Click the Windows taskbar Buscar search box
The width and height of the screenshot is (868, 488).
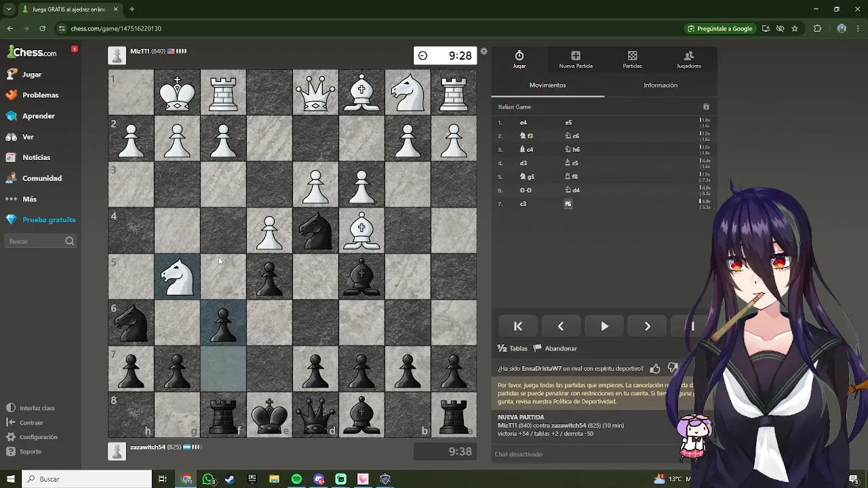coord(87,479)
